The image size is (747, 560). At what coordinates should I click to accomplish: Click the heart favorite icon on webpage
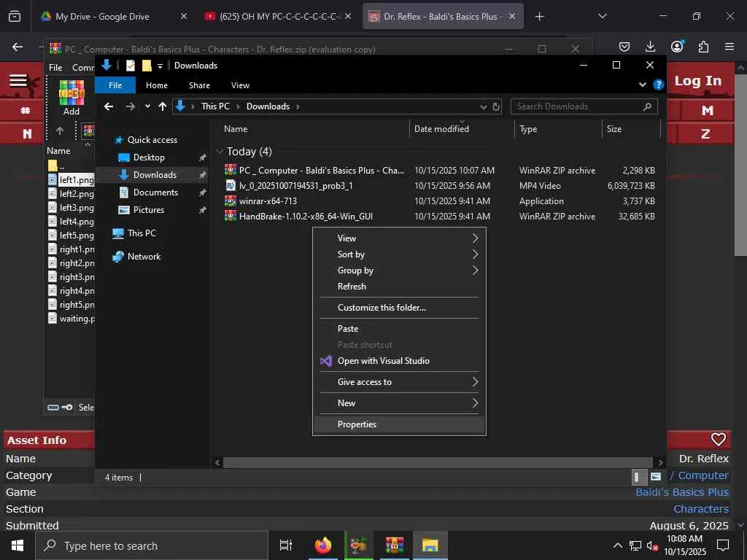click(718, 439)
